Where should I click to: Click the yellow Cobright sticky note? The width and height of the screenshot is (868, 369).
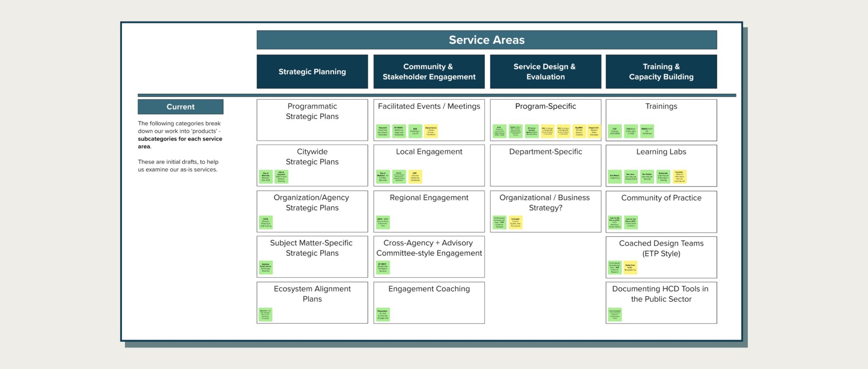[x=516, y=222]
